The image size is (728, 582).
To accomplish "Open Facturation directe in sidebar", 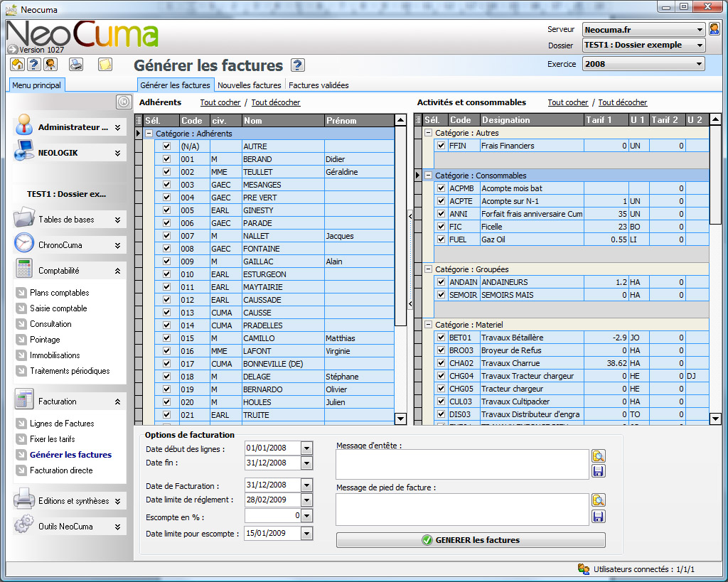I will [61, 470].
